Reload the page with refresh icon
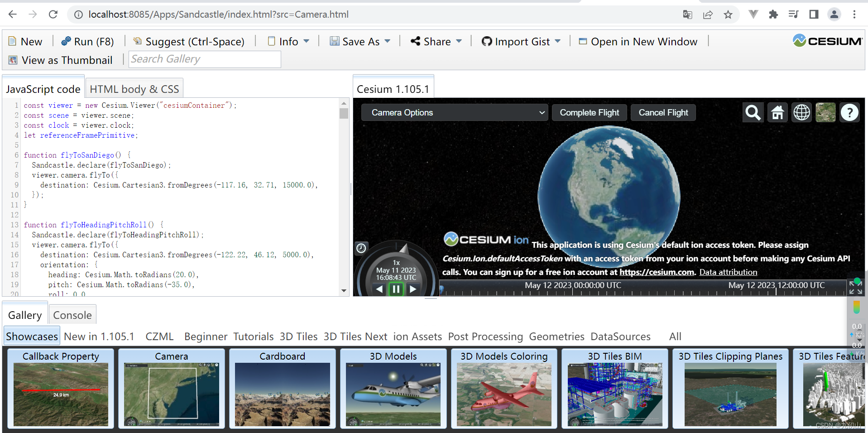Image resolution: width=868 pixels, height=433 pixels. pos(53,14)
